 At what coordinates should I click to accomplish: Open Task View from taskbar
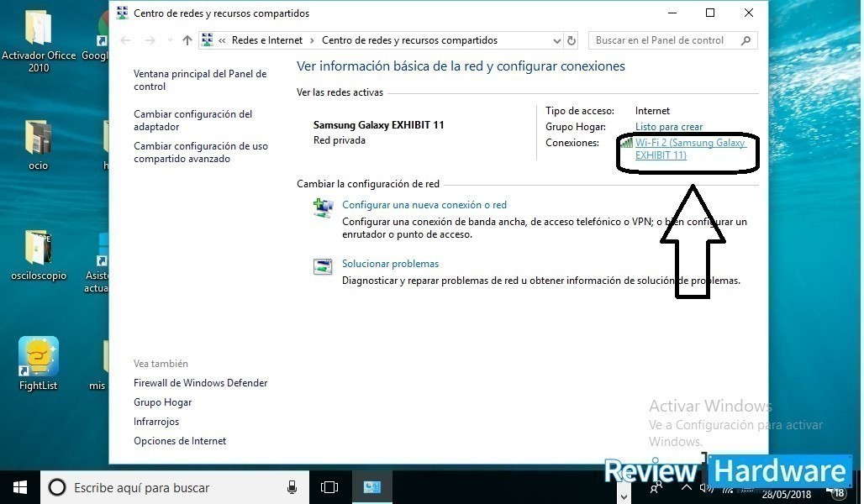pos(329,487)
